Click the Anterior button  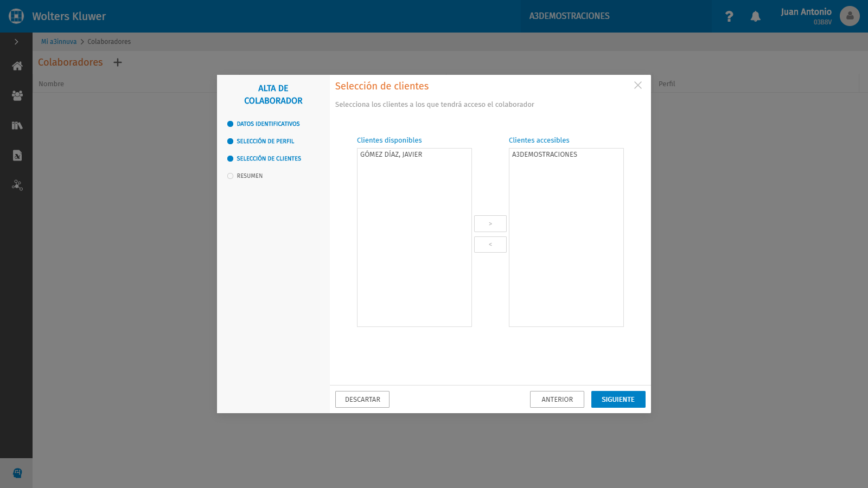(x=557, y=400)
